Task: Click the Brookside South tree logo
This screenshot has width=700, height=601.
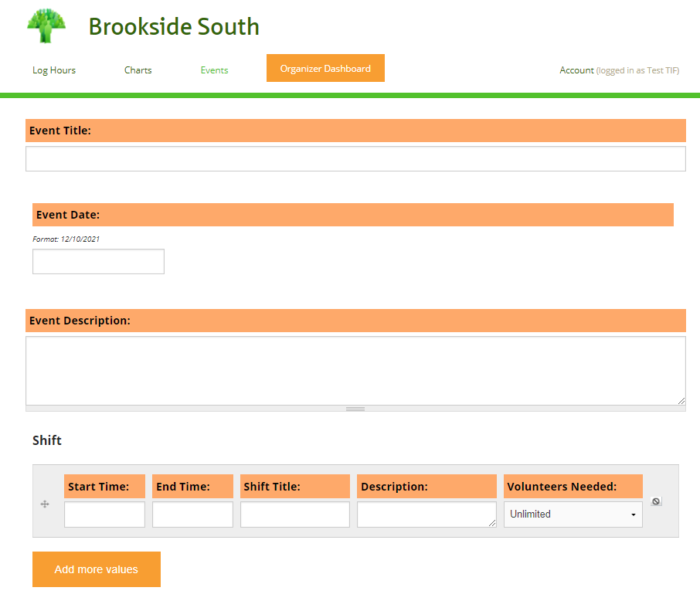Action: 46,26
